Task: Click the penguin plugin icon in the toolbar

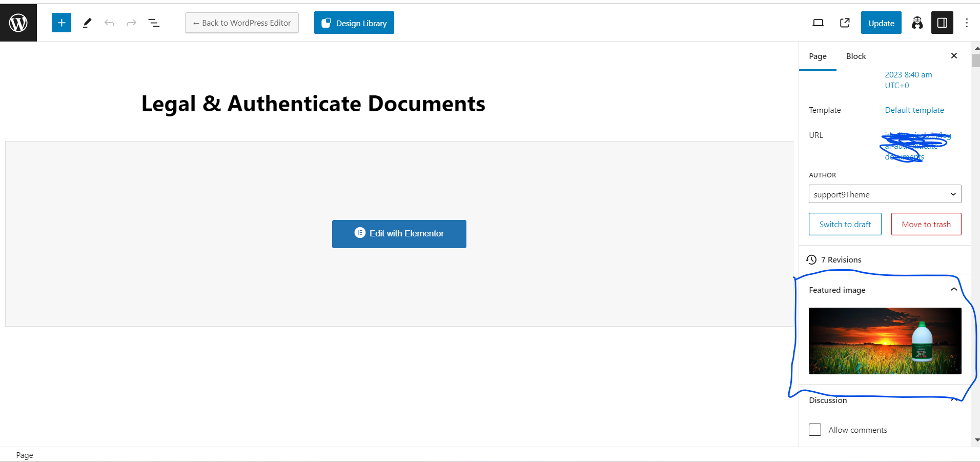Action: click(917, 23)
